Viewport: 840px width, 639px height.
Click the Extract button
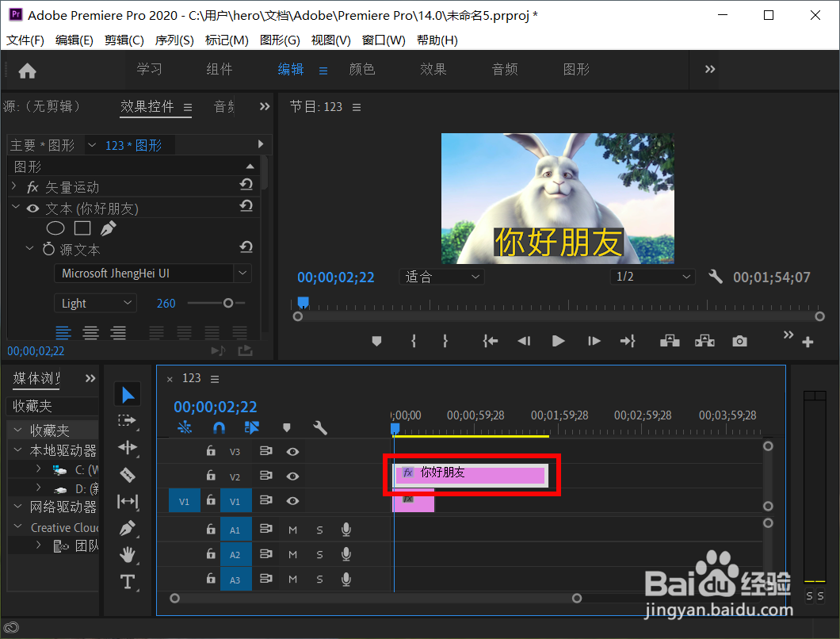(704, 341)
